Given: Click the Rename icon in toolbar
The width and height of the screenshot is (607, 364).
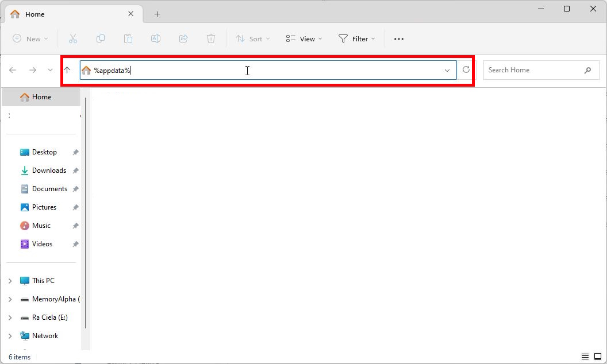Looking at the screenshot, I should tap(156, 38).
